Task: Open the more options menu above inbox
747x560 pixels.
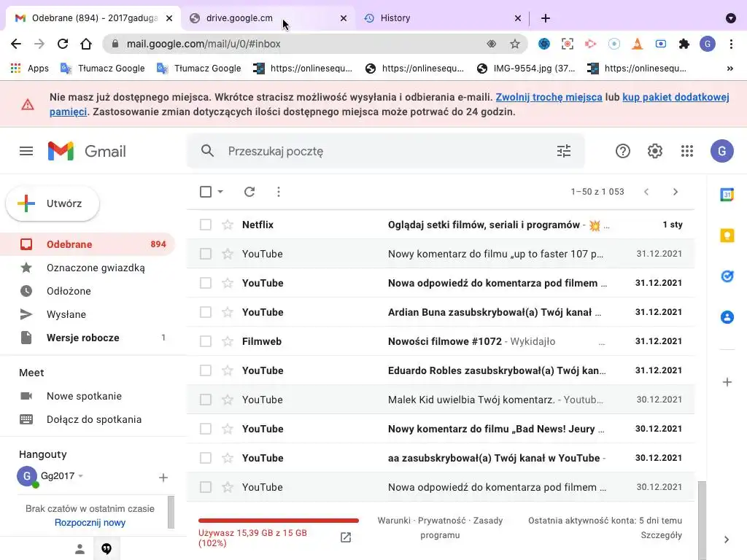Action: coord(279,192)
